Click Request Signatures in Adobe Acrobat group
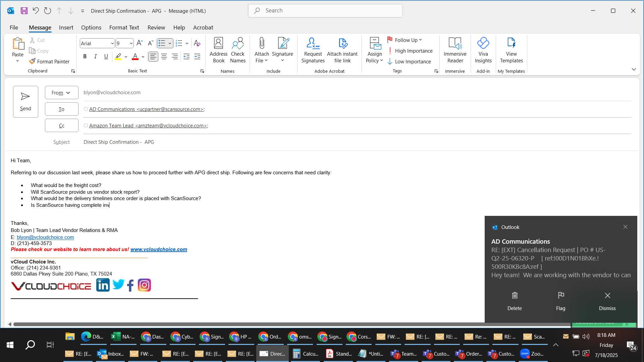Image resolution: width=644 pixels, height=362 pixels. point(313,50)
